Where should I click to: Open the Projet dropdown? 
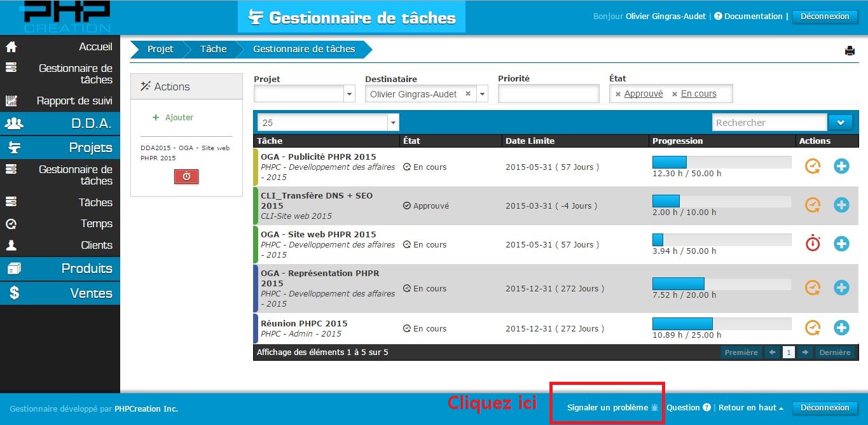349,94
